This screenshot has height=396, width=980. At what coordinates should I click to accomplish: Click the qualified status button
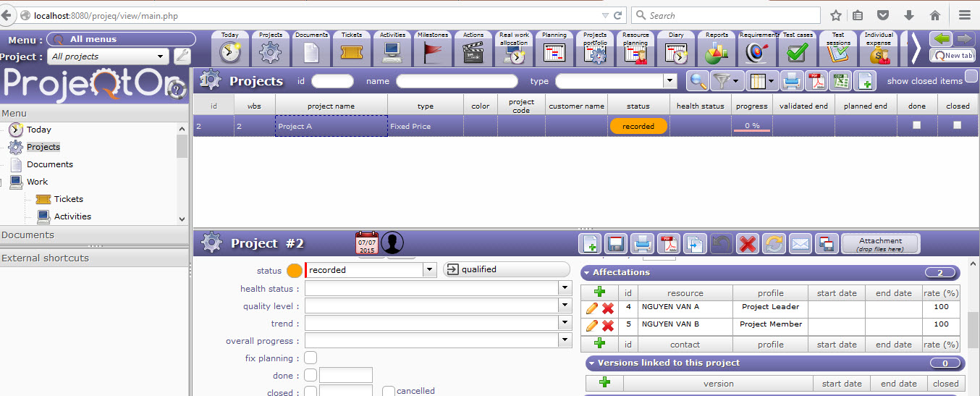point(507,269)
